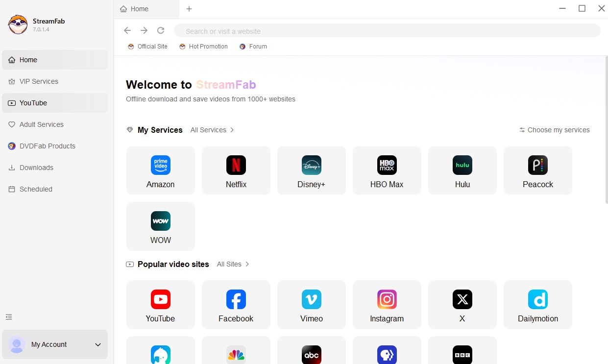Image resolution: width=608 pixels, height=364 pixels.
Task: Open the Downloads section in the sidebar
Action: click(35, 168)
